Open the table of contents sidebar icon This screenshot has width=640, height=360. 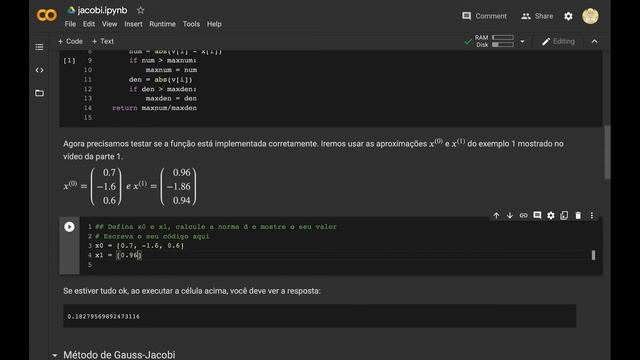[39, 47]
